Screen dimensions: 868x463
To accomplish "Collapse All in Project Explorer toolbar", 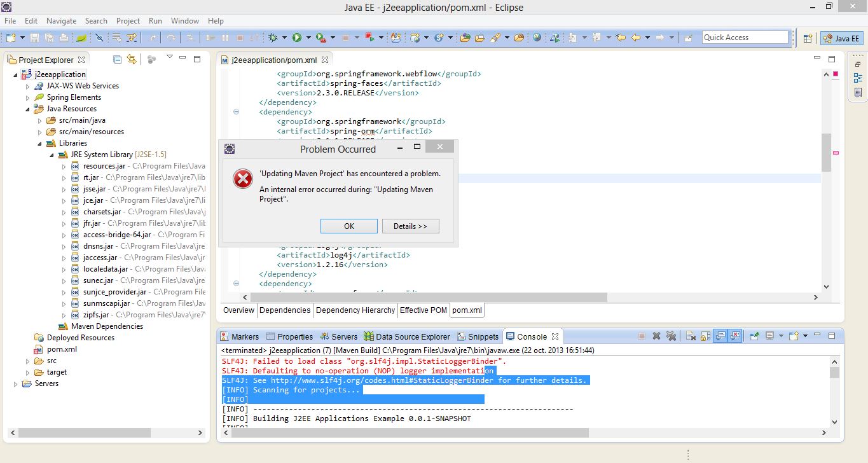I will [117, 59].
